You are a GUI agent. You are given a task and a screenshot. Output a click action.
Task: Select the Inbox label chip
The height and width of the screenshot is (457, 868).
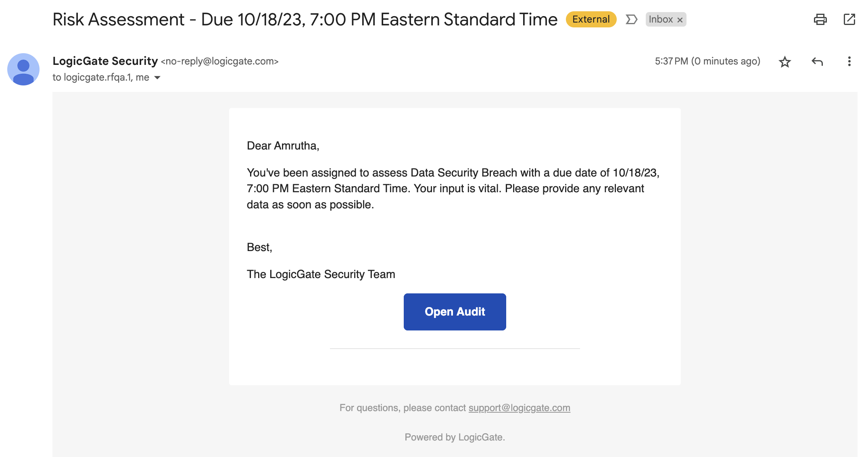coord(661,19)
